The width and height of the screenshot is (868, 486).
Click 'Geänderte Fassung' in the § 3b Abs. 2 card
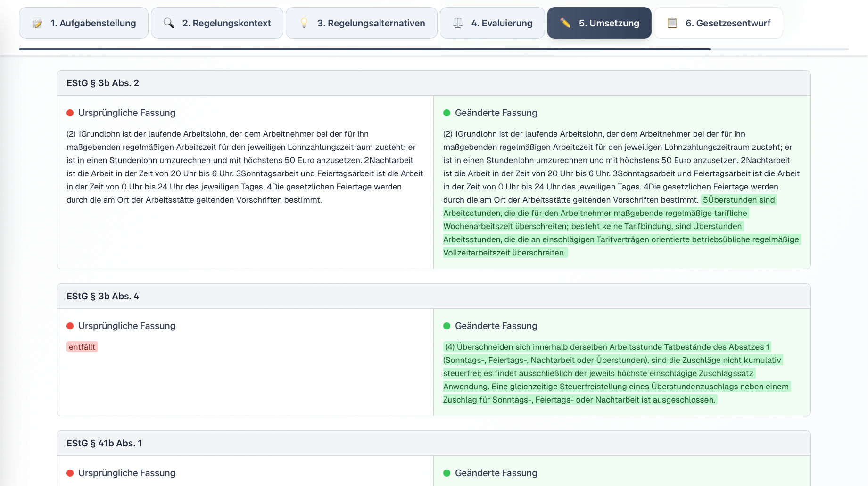[496, 113]
